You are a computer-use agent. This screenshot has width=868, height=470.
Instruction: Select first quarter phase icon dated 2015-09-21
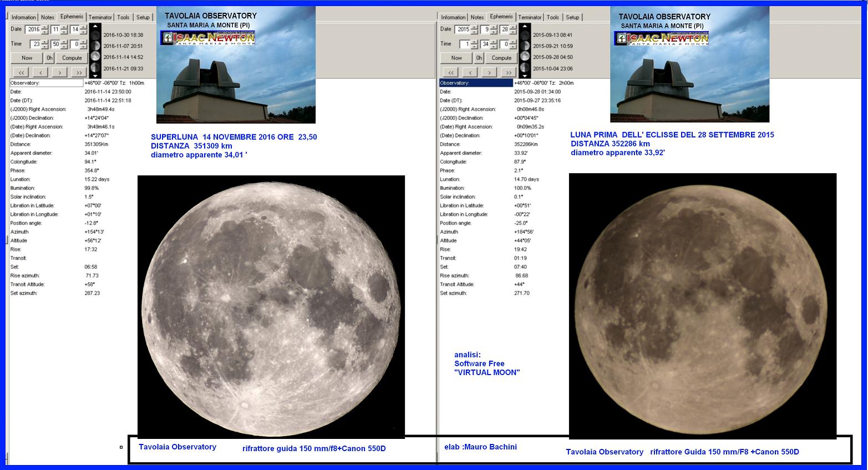(525, 46)
